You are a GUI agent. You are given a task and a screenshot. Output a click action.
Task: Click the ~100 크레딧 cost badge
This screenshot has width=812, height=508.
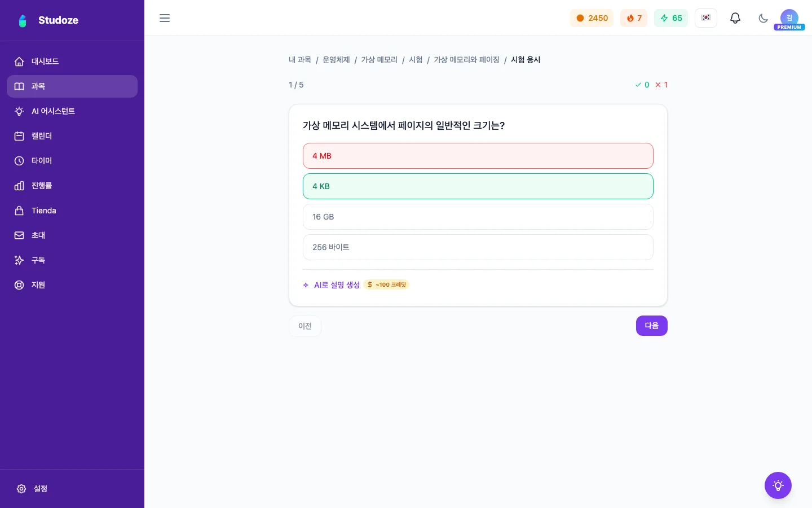[387, 285]
